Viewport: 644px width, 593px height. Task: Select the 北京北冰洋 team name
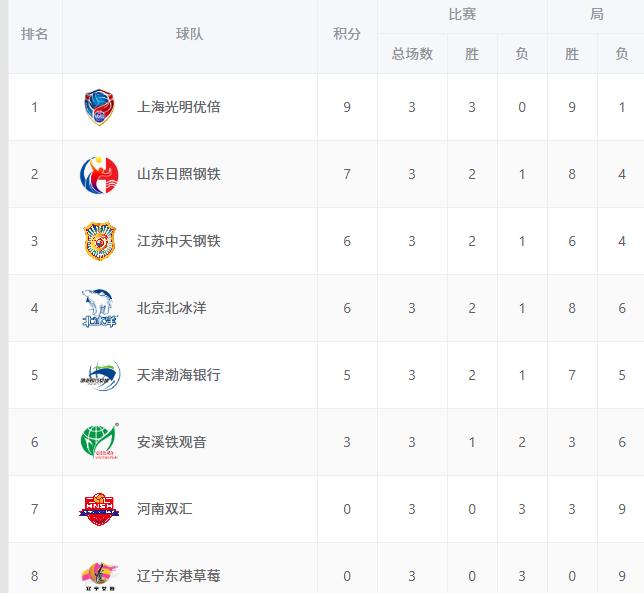coord(171,308)
